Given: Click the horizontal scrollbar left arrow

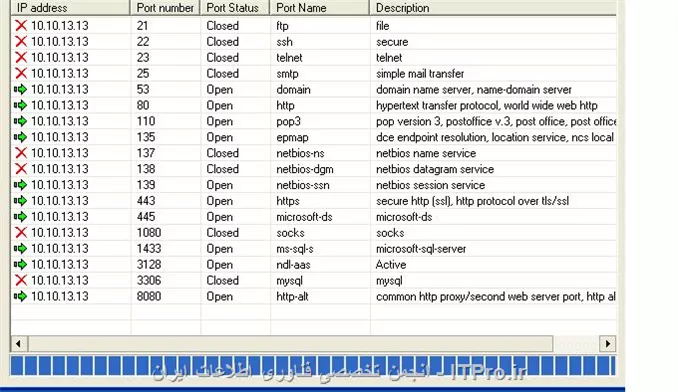Looking at the screenshot, I should click(19, 344).
